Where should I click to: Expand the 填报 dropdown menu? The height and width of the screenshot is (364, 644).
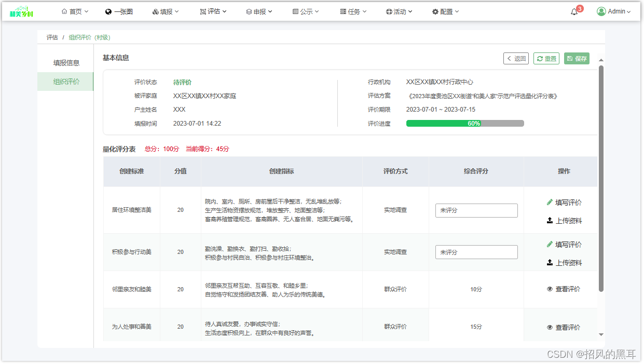(x=177, y=11)
